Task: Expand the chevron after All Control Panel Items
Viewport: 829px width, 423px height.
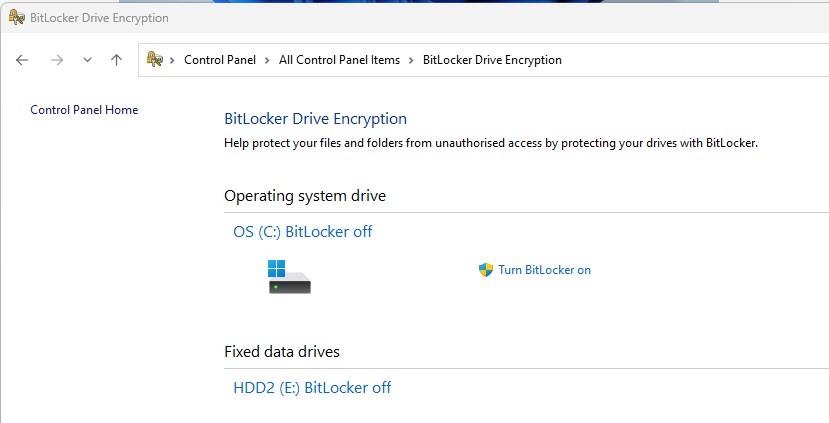Action: (x=411, y=60)
